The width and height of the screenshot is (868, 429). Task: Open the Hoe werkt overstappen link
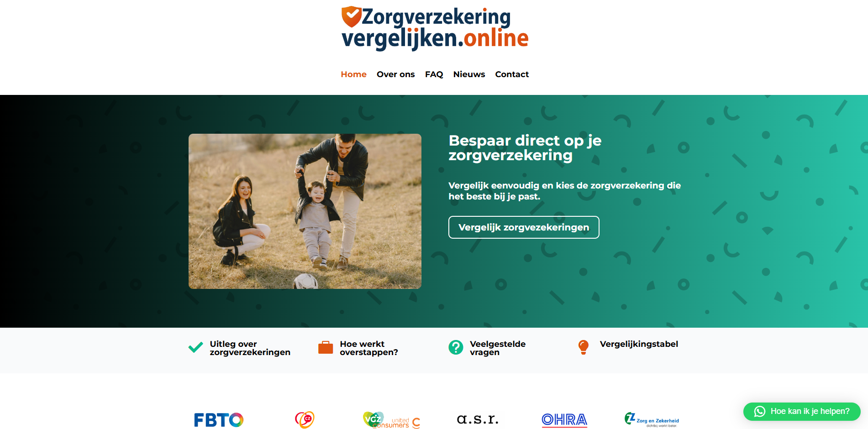point(369,348)
